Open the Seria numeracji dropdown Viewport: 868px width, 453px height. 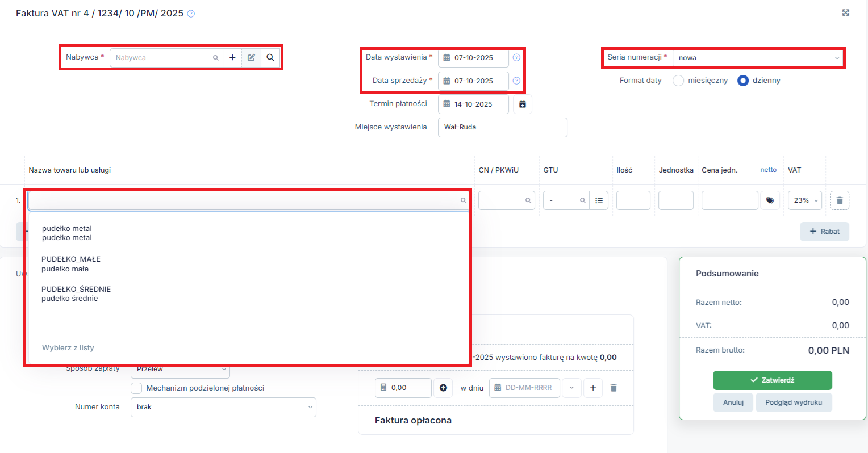(x=758, y=58)
